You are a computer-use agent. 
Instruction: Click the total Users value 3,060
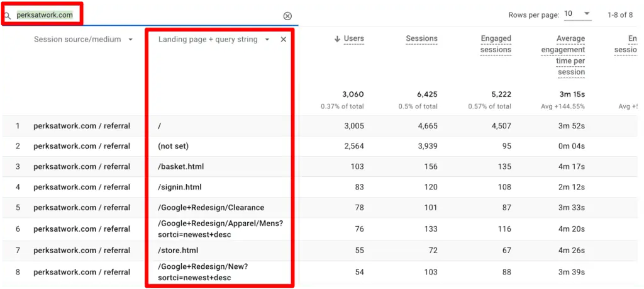point(353,94)
